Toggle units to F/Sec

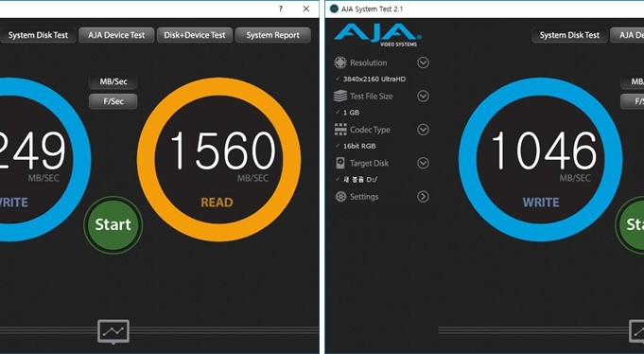tap(113, 101)
